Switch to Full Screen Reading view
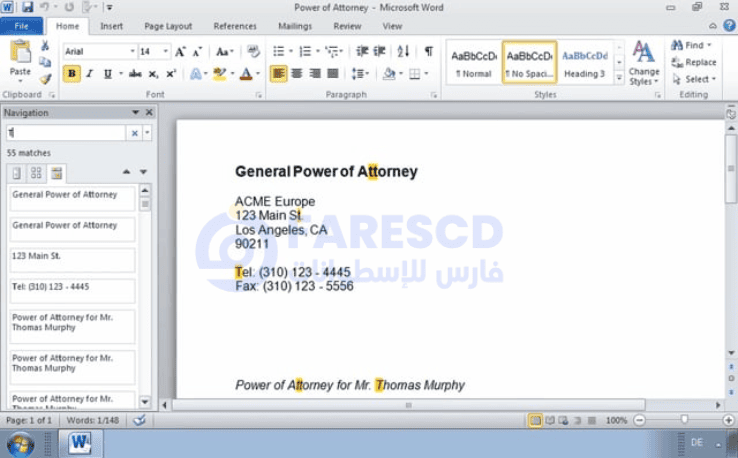The height and width of the screenshot is (458, 738). 550,420
